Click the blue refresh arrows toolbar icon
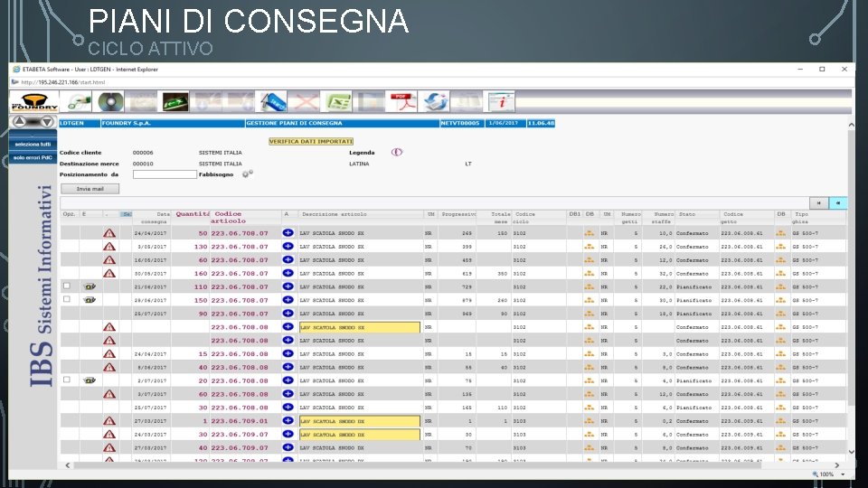868x488 pixels. point(435,102)
